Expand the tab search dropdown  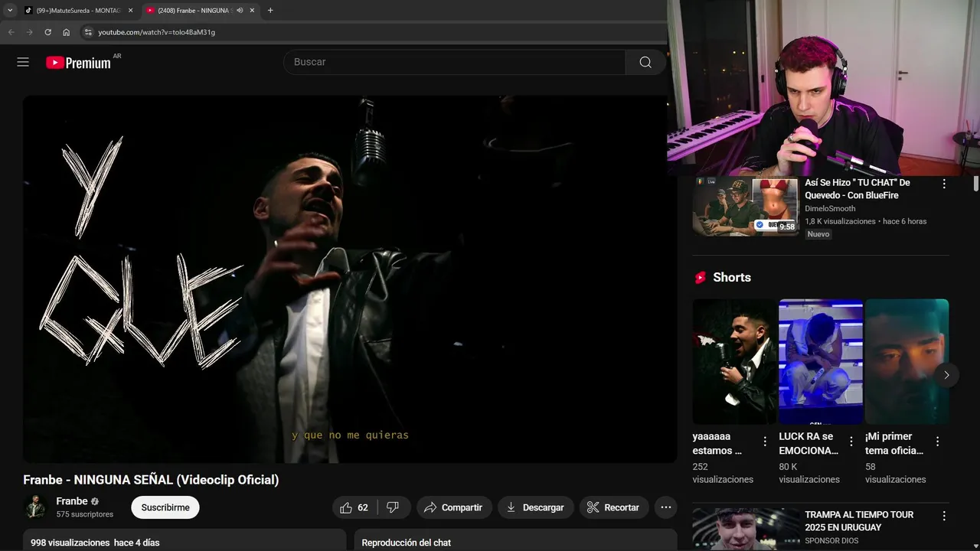tap(10, 10)
